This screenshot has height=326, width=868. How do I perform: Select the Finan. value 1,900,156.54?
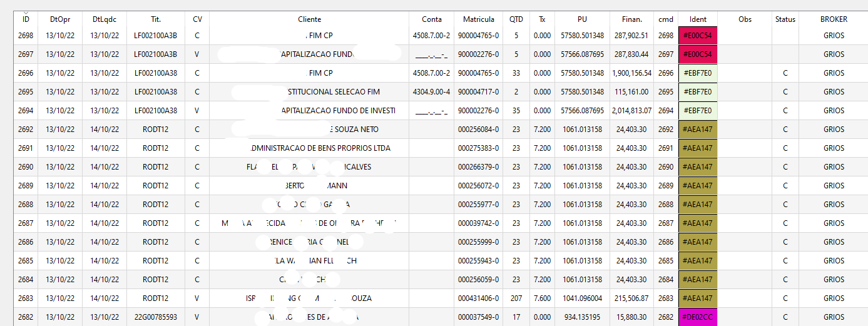631,73
